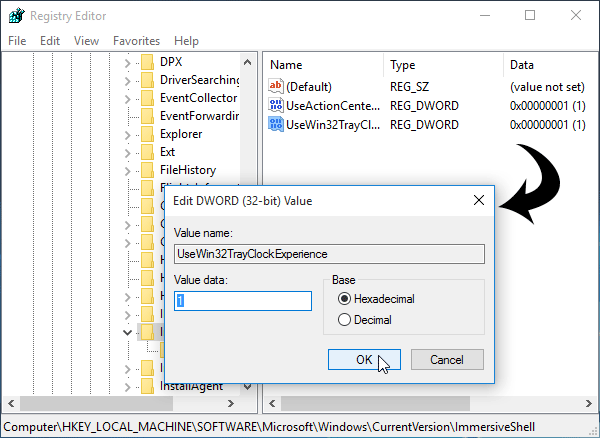Click the registry path in status bar
This screenshot has width=600, height=438.
[x=269, y=427]
